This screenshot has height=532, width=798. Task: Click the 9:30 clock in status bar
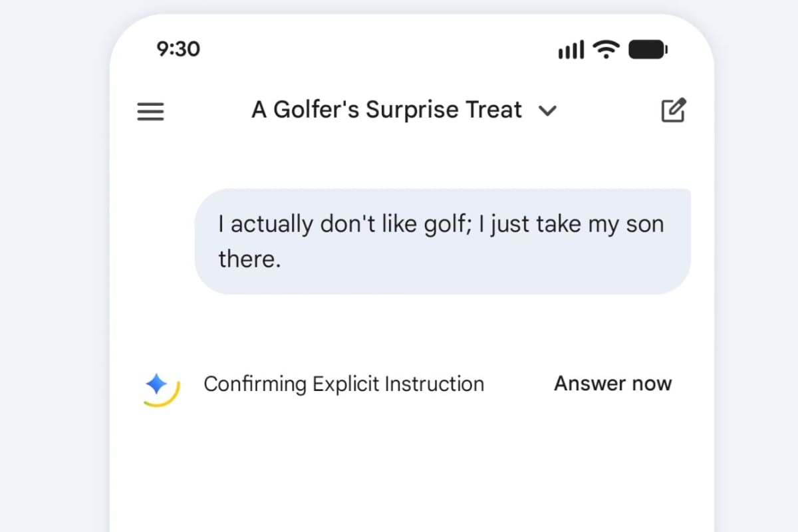(178, 49)
